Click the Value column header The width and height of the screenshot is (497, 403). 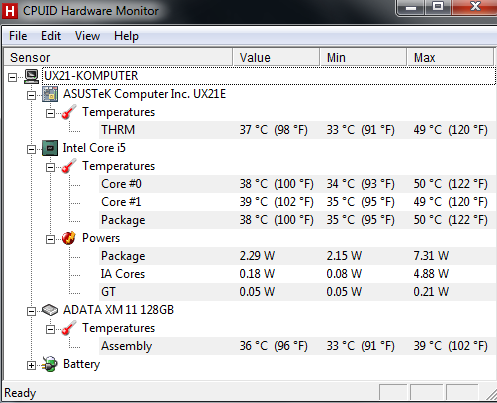(276, 57)
